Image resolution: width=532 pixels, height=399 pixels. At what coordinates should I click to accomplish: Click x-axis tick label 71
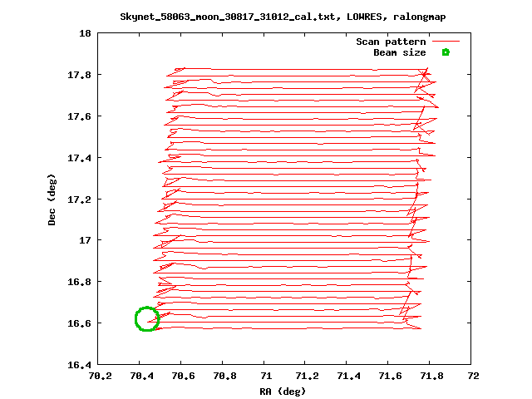[266, 376]
